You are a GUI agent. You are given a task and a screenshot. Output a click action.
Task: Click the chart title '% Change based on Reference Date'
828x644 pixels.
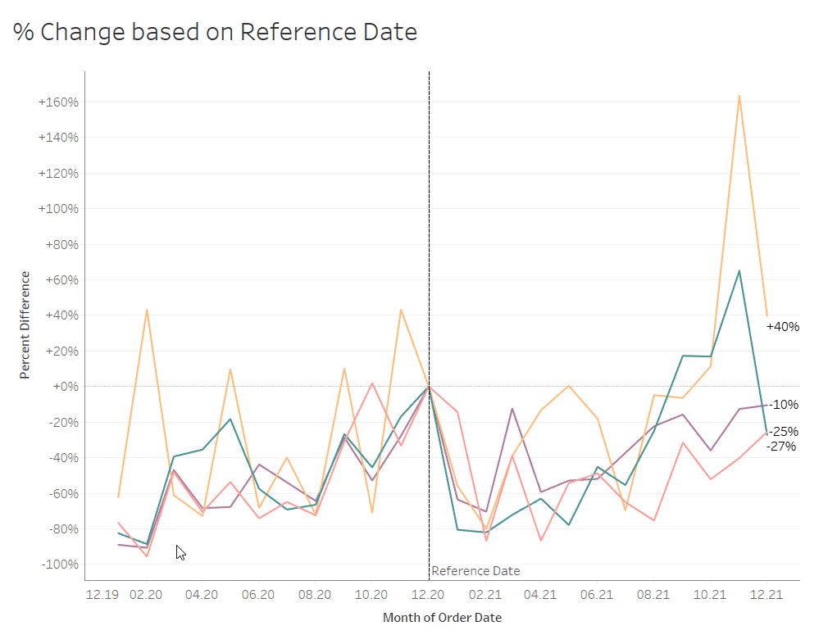[215, 32]
